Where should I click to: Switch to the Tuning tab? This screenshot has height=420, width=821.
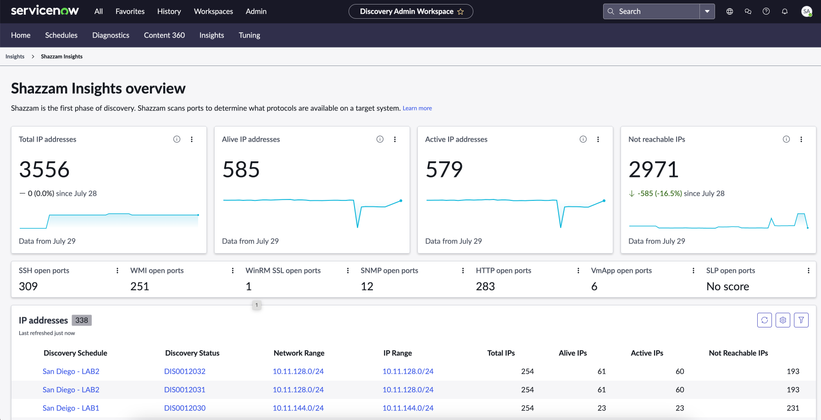249,35
